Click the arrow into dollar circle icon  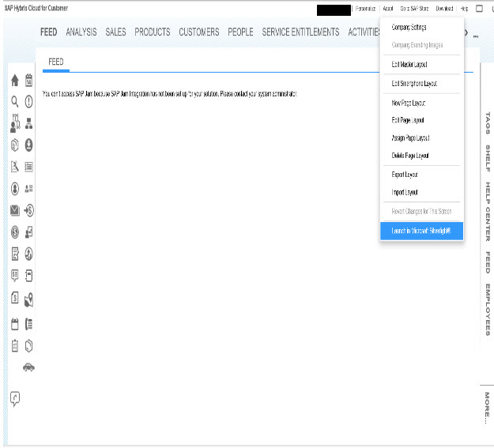click(x=28, y=210)
